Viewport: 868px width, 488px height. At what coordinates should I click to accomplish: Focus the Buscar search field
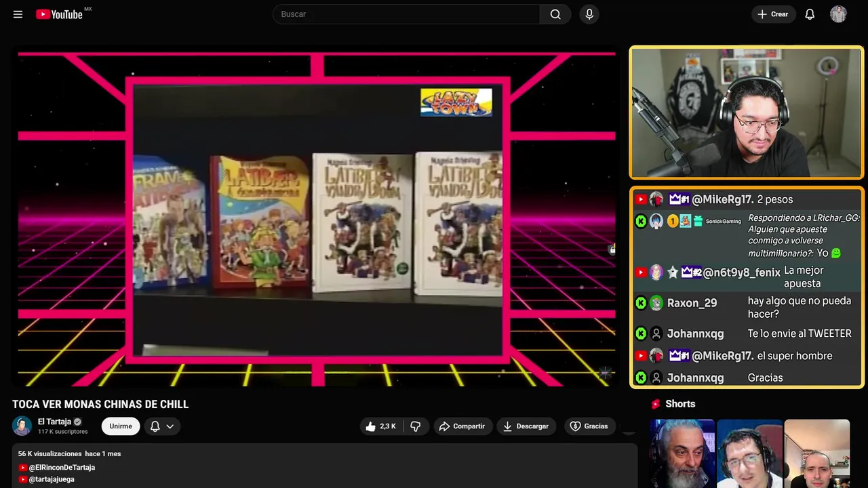(x=406, y=14)
